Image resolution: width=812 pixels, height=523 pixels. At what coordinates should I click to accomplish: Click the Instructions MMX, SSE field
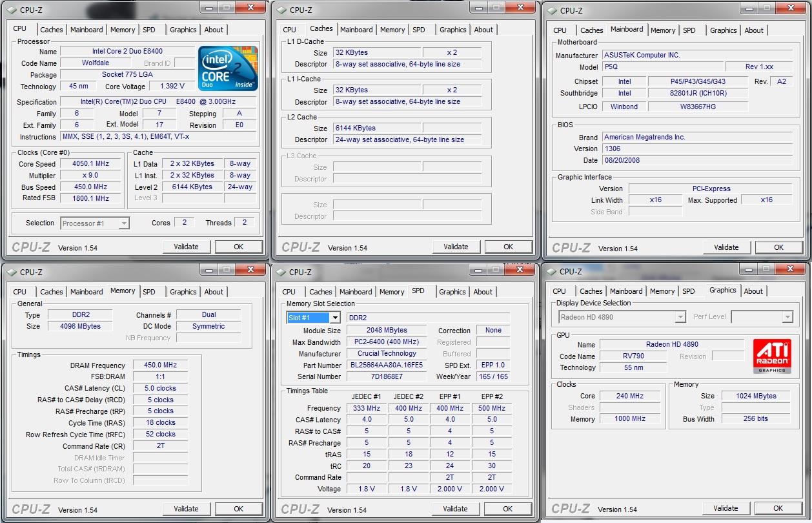click(x=158, y=137)
